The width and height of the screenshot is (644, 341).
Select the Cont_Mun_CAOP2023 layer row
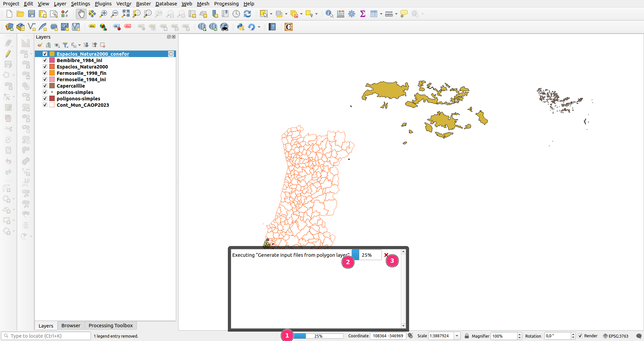[x=105, y=105]
